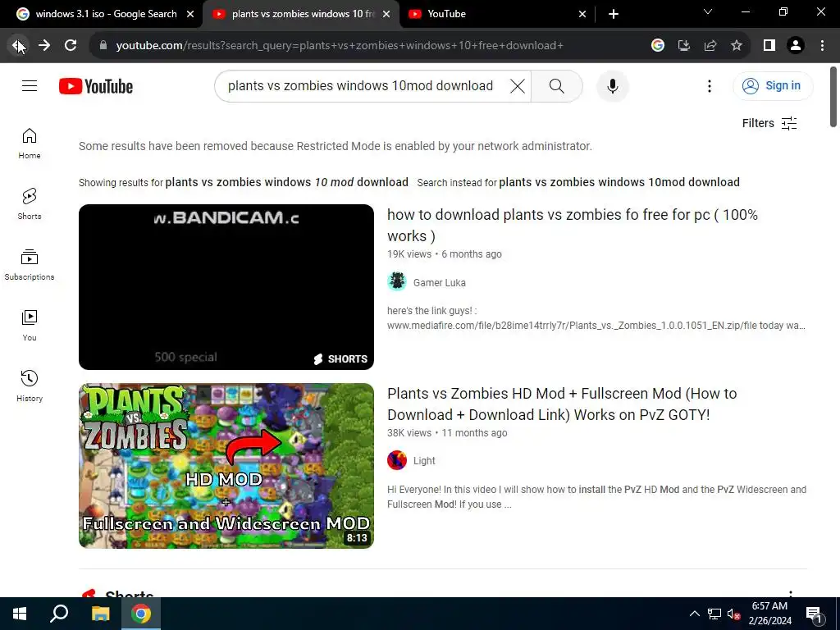Click the 'Hi Everyone!' video description

pyautogui.click(x=597, y=496)
